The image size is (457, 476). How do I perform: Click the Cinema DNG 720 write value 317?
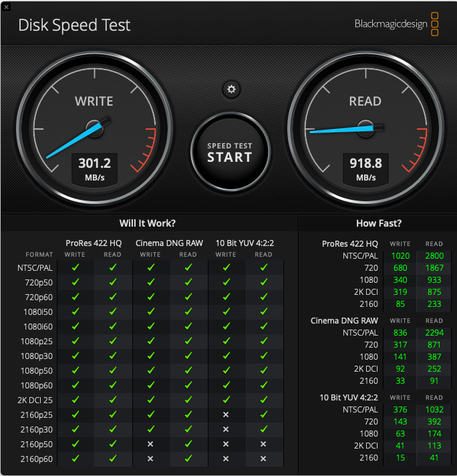[400, 345]
